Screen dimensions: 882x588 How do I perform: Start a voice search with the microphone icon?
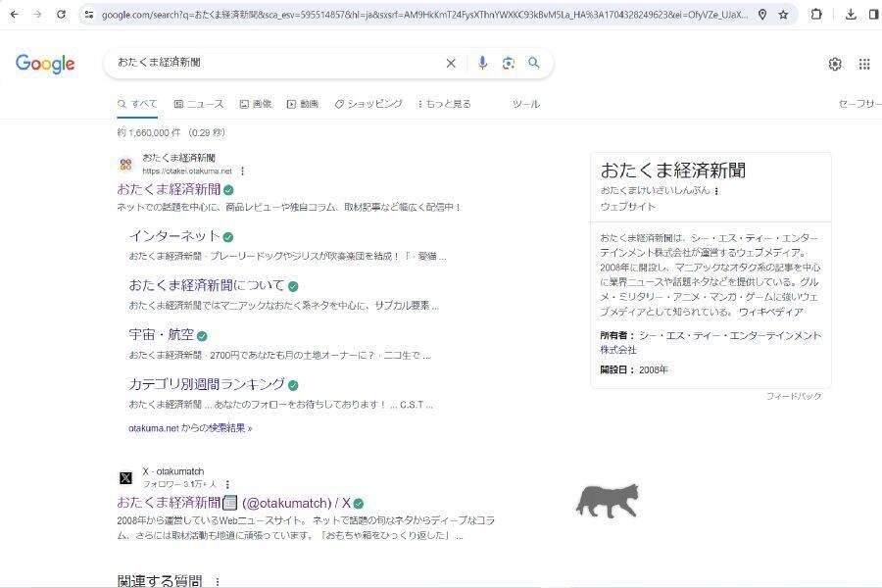pos(482,63)
